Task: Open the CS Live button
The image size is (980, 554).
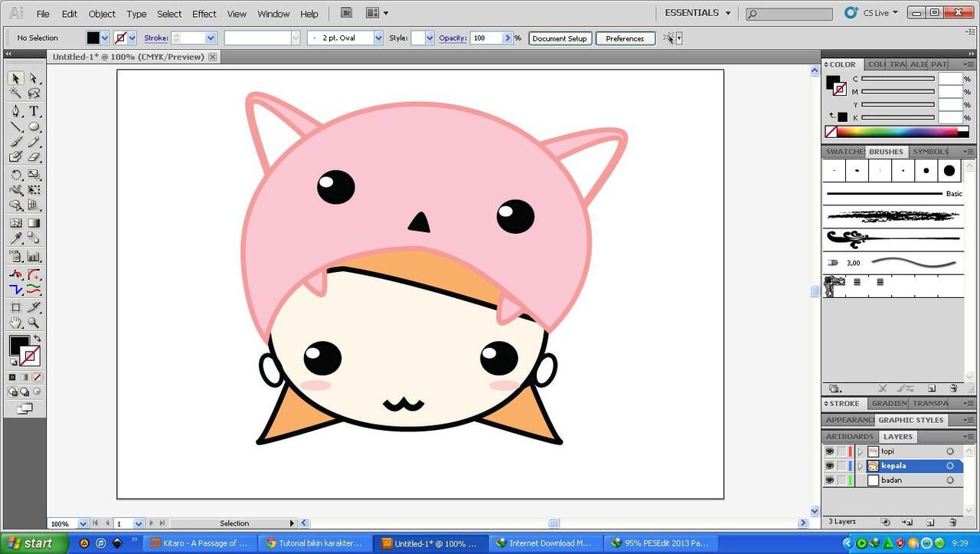Action: click(871, 13)
